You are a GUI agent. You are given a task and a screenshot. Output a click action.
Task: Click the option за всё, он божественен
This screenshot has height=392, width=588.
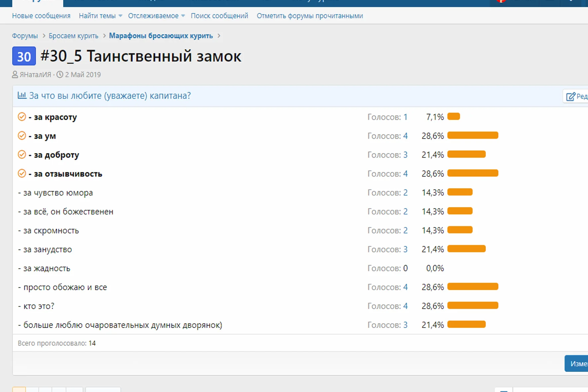66,212
